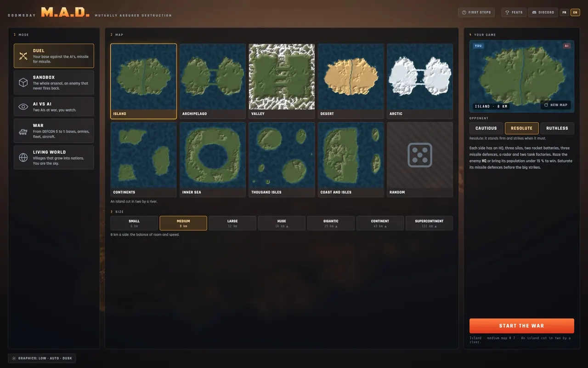The image size is (588, 368).
Task: Click the Random map dice icon
Action: (x=420, y=155)
